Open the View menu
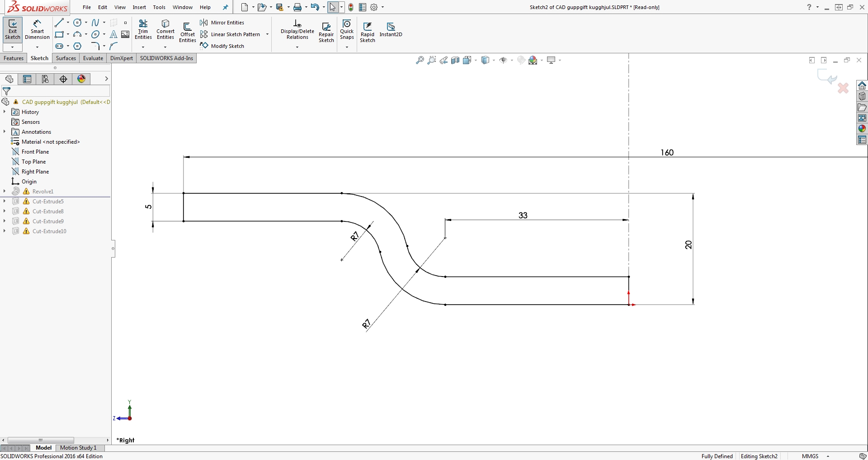 pos(120,7)
